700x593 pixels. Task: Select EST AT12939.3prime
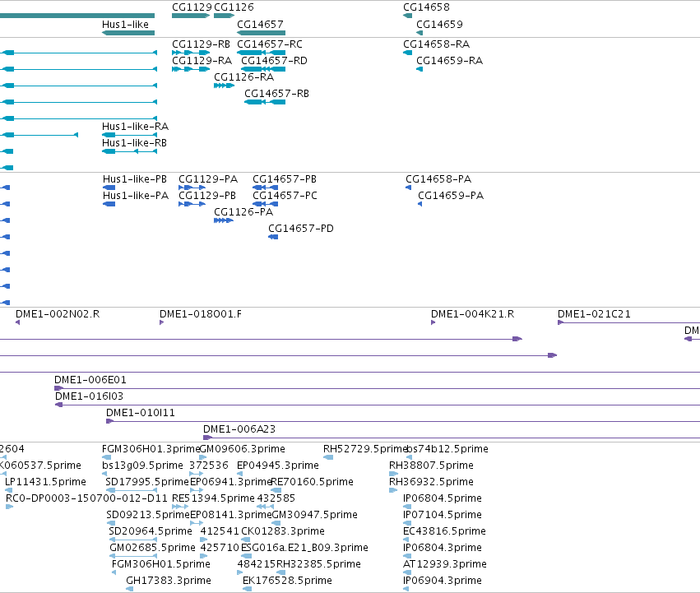(x=407, y=572)
